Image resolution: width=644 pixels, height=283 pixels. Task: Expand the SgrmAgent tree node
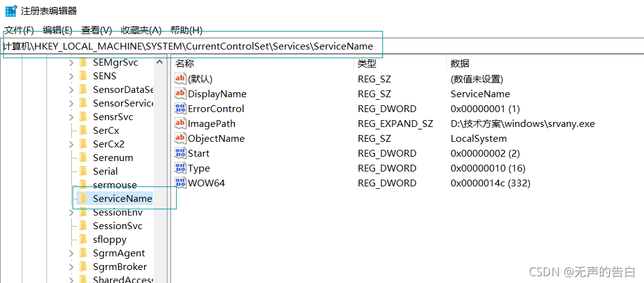pyautogui.click(x=71, y=253)
